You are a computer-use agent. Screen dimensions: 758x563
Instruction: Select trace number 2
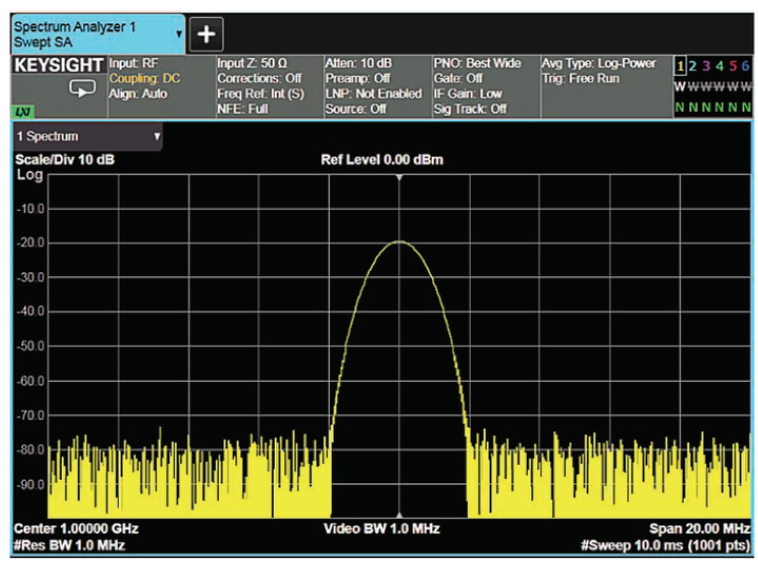[x=694, y=65]
